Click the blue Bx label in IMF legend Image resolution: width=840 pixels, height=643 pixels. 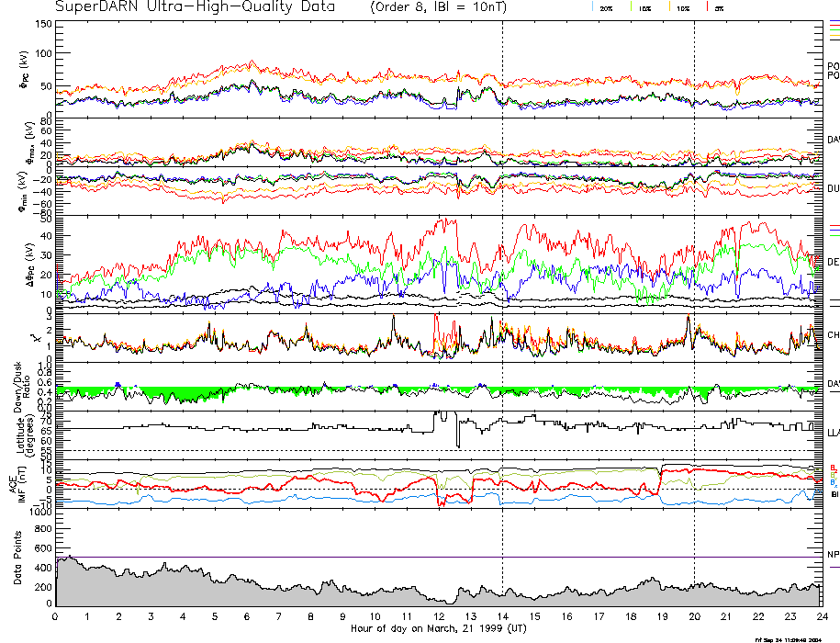(x=834, y=482)
